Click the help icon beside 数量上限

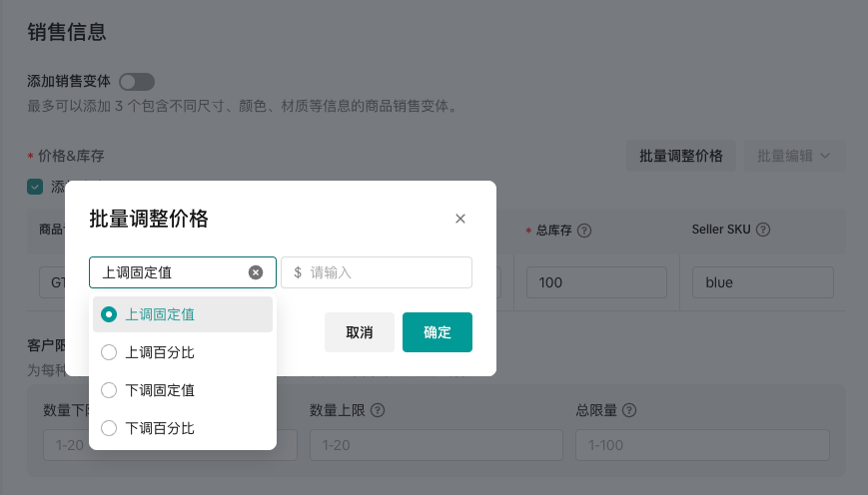[x=378, y=410]
